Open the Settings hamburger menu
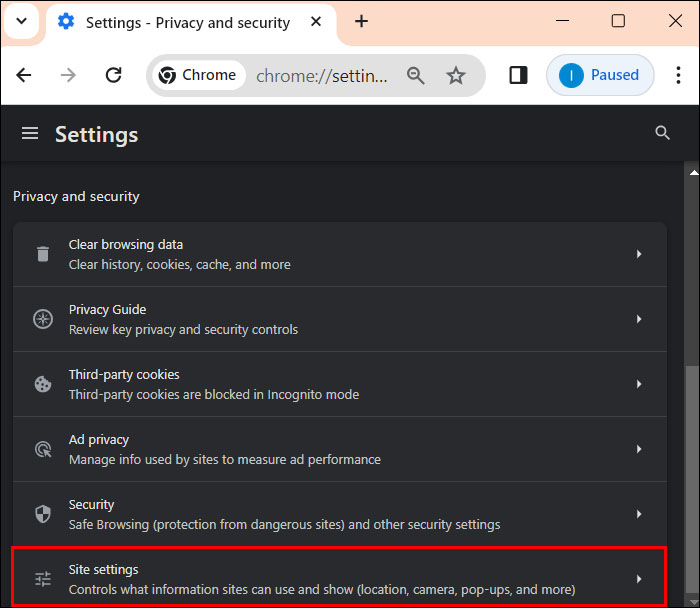 (x=30, y=133)
